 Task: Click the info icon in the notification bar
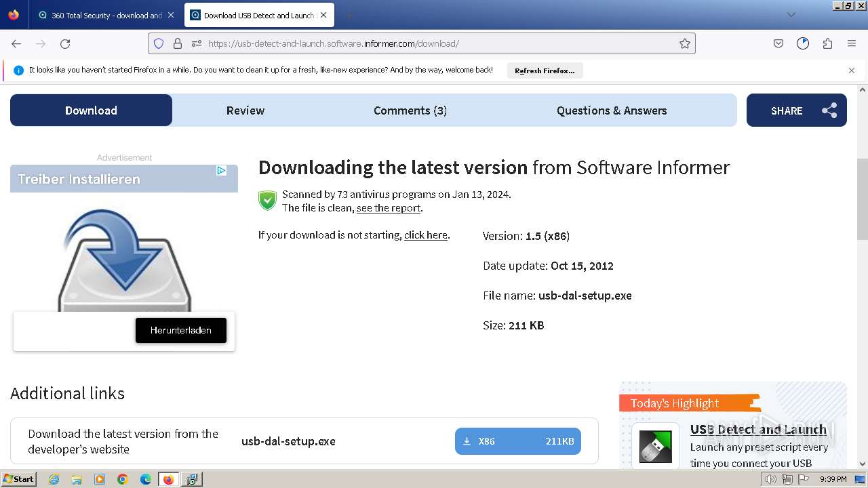19,70
